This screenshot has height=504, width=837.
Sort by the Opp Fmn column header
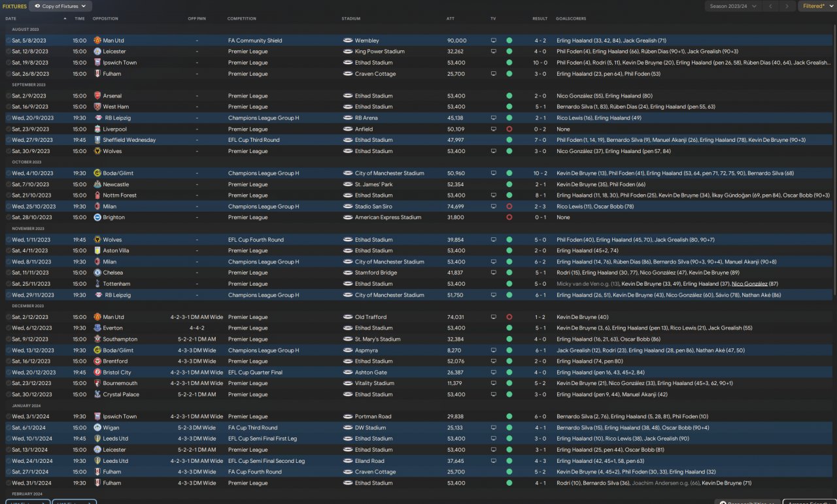pos(197,18)
